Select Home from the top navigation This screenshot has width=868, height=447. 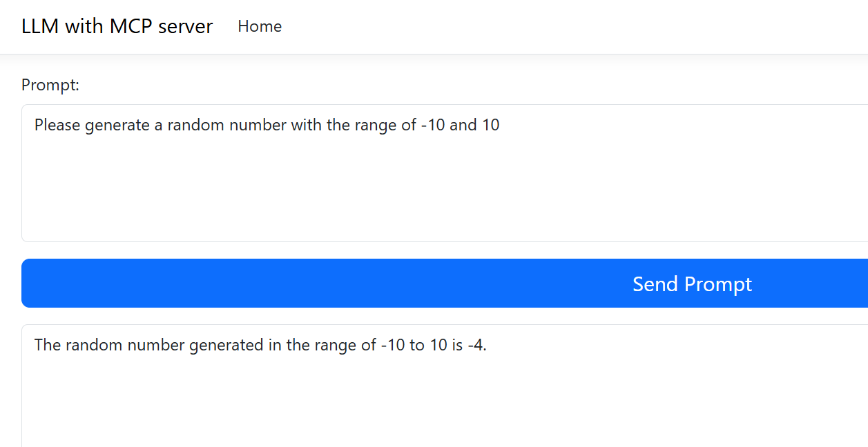(x=260, y=26)
